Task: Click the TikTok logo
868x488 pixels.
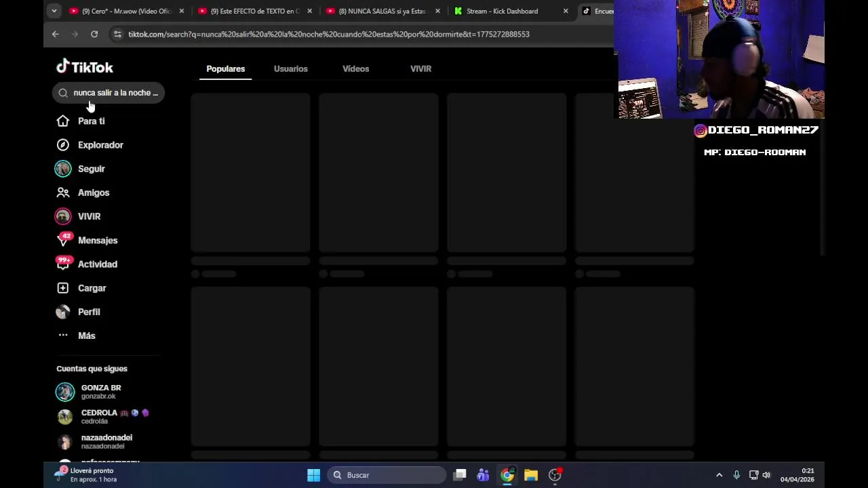Action: [85, 66]
